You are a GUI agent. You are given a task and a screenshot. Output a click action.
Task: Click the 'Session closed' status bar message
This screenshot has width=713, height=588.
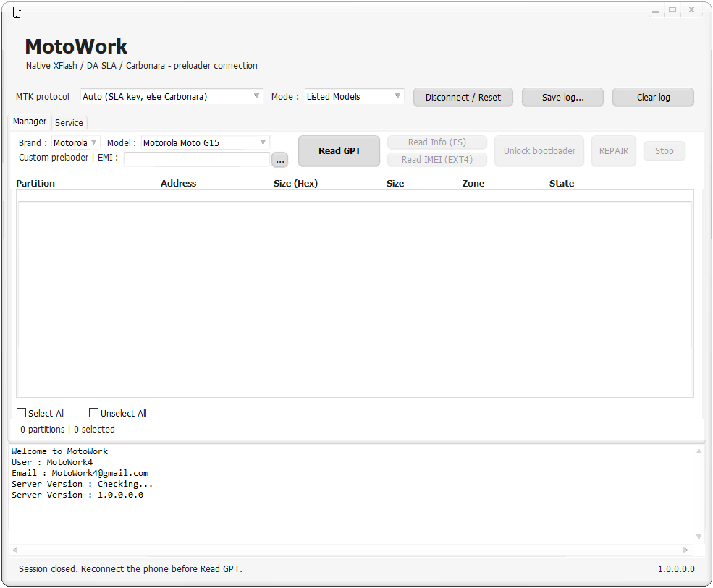tap(130, 569)
